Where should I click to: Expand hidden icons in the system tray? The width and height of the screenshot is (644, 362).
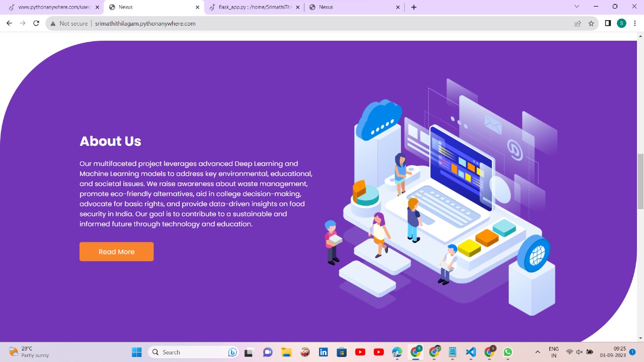pos(537,352)
